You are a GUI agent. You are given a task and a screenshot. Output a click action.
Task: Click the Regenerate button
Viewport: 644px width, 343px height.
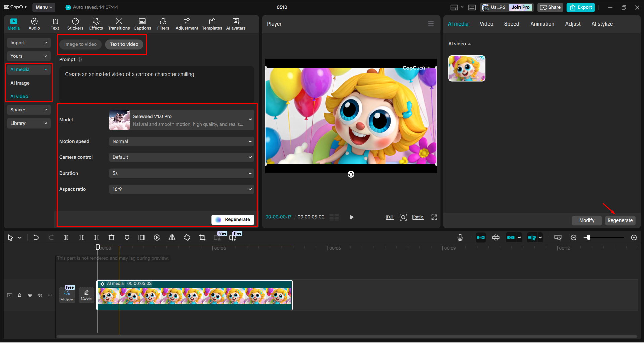pos(620,220)
